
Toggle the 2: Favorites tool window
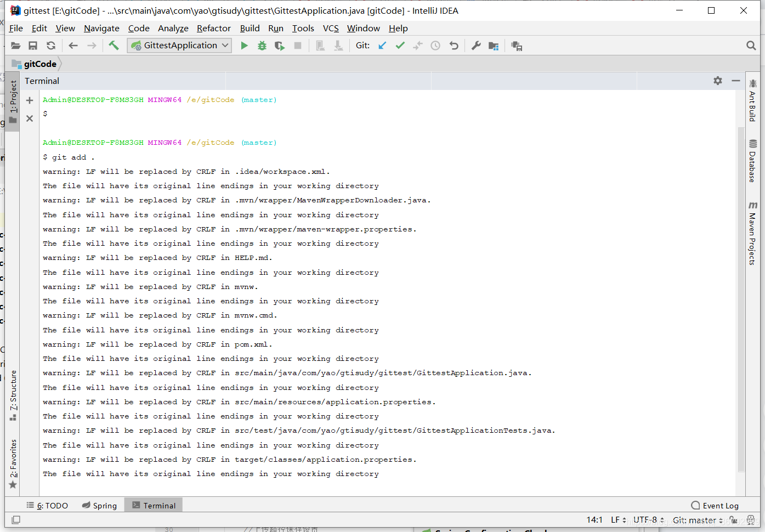[13, 463]
